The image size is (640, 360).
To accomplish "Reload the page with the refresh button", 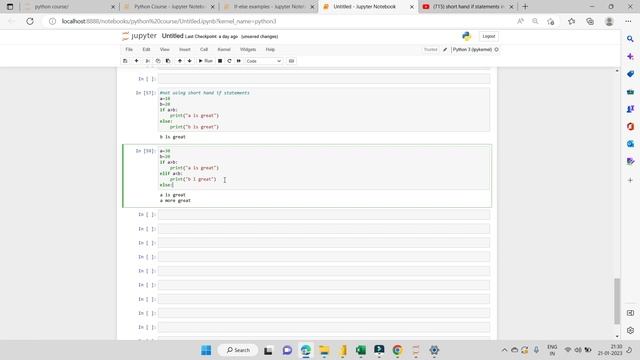I will [x=30, y=21].
